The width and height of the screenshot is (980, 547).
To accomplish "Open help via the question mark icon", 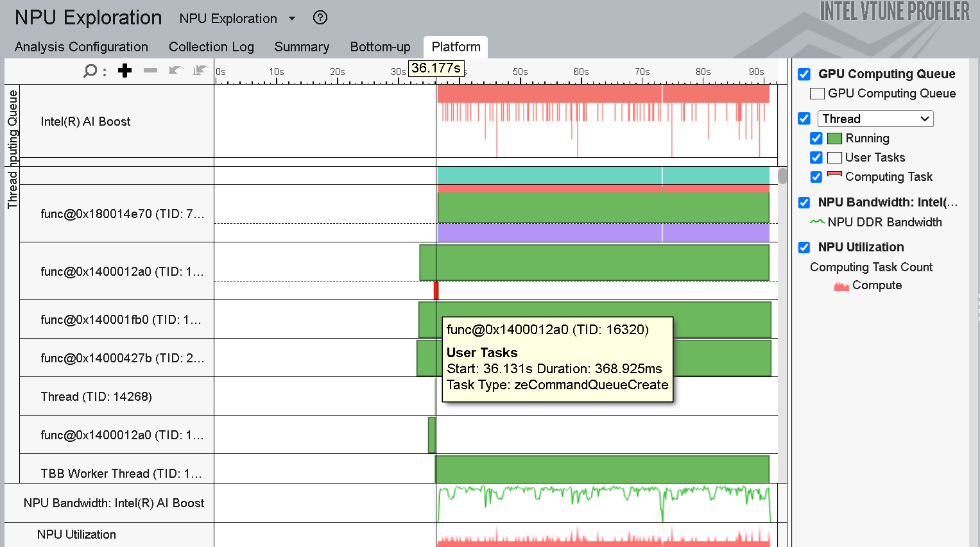I will (x=320, y=18).
